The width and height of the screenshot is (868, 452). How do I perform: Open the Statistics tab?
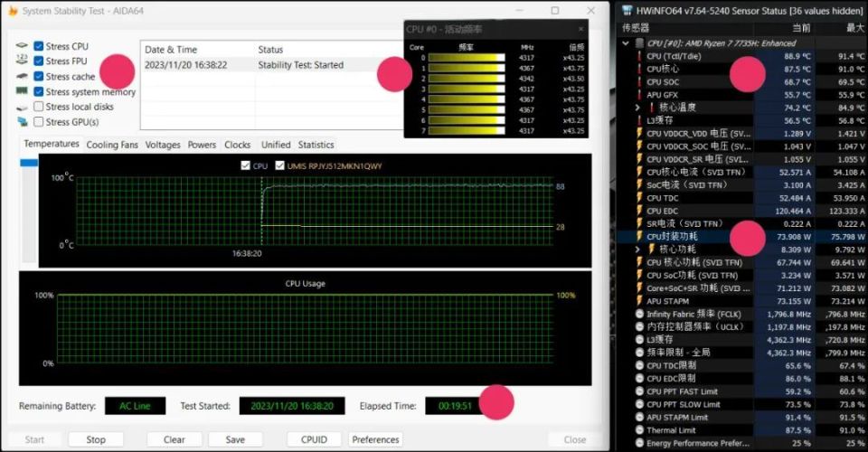316,145
